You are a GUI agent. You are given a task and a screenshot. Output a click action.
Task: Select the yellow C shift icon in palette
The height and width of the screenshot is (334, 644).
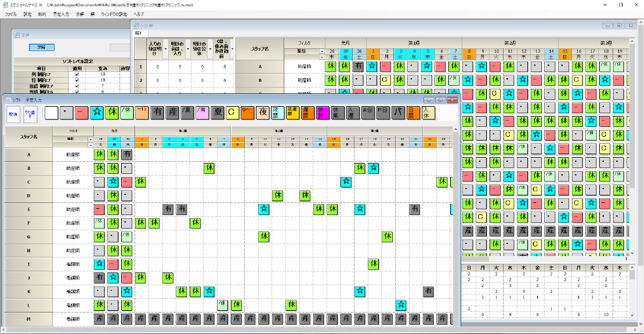(x=233, y=113)
